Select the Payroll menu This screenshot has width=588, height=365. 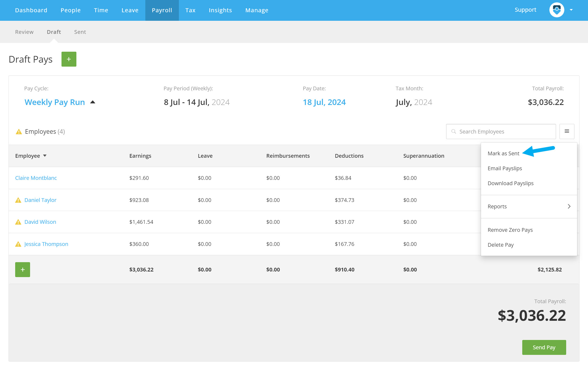pyautogui.click(x=162, y=10)
